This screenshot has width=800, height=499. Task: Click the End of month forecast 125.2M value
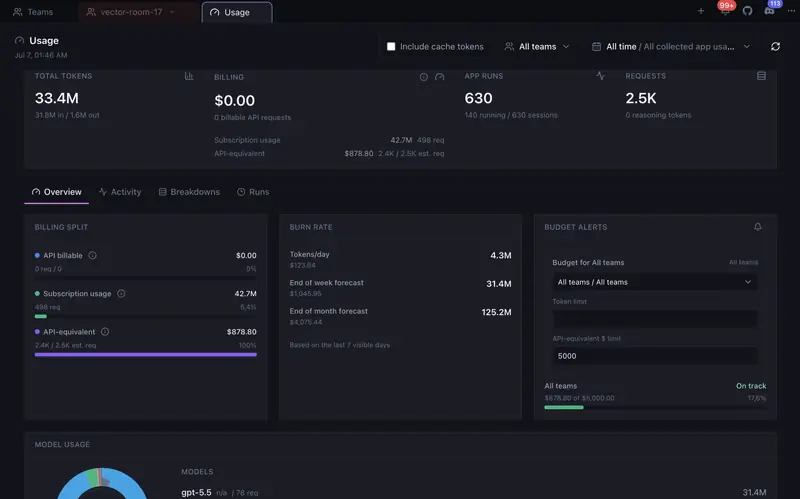pyautogui.click(x=496, y=312)
